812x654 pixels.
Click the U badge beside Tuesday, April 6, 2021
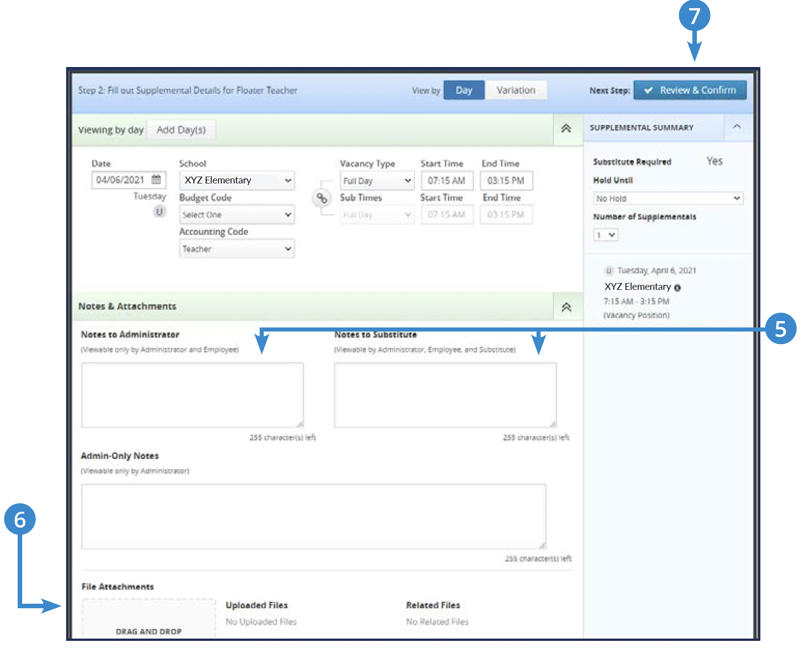609,271
